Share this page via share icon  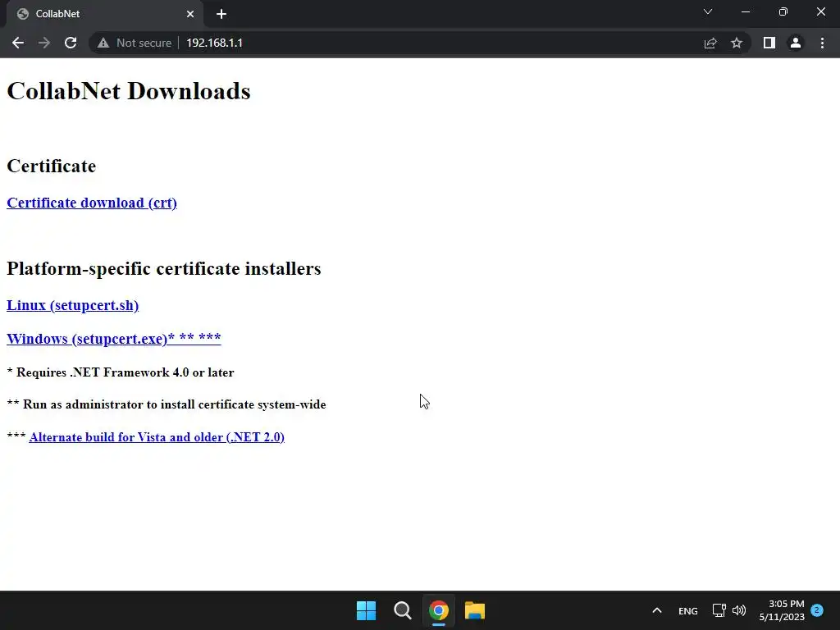click(x=710, y=43)
